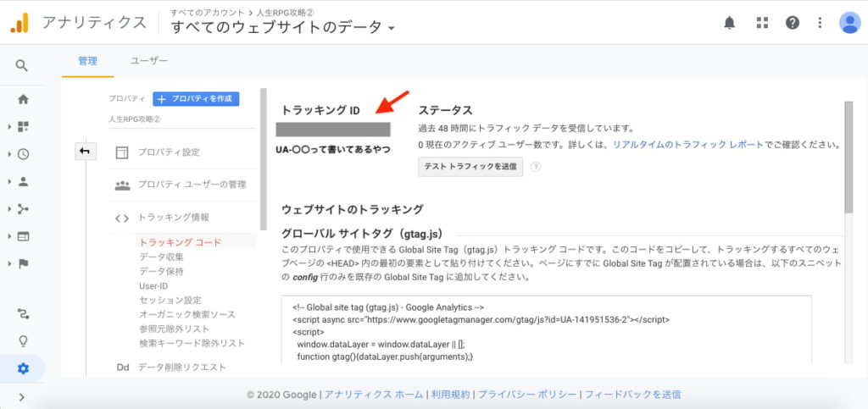868x409 pixels.
Task: Click inside the gtag.js code snippet box
Action: click(547, 330)
